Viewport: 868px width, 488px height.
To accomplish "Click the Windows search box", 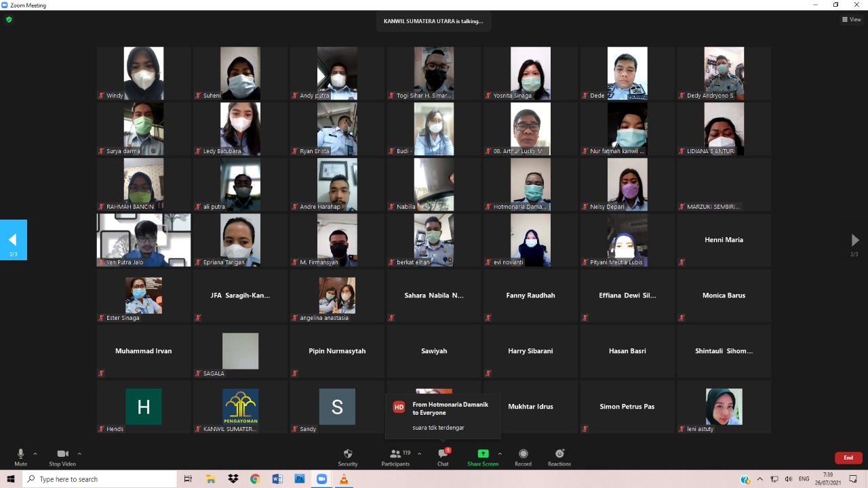I will [102, 479].
